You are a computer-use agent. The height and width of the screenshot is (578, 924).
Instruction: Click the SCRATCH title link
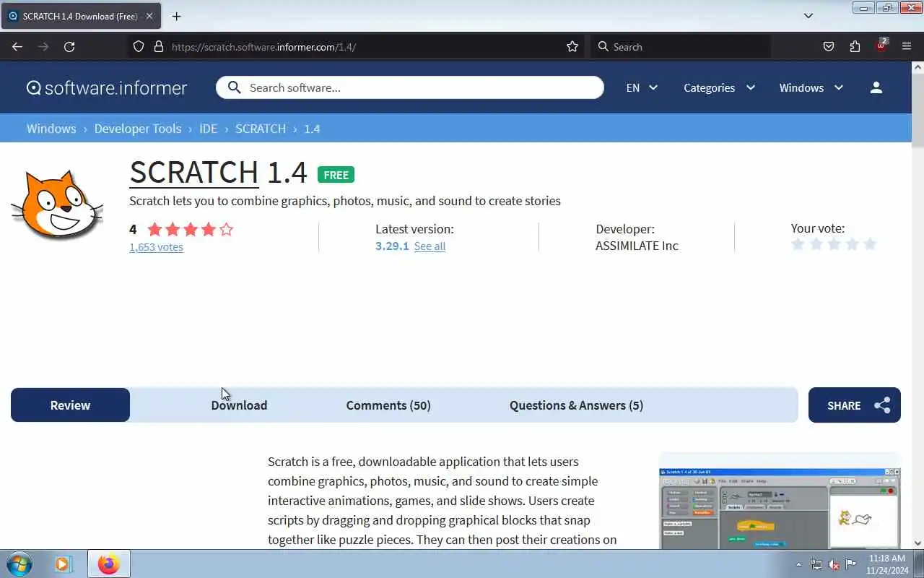193,173
